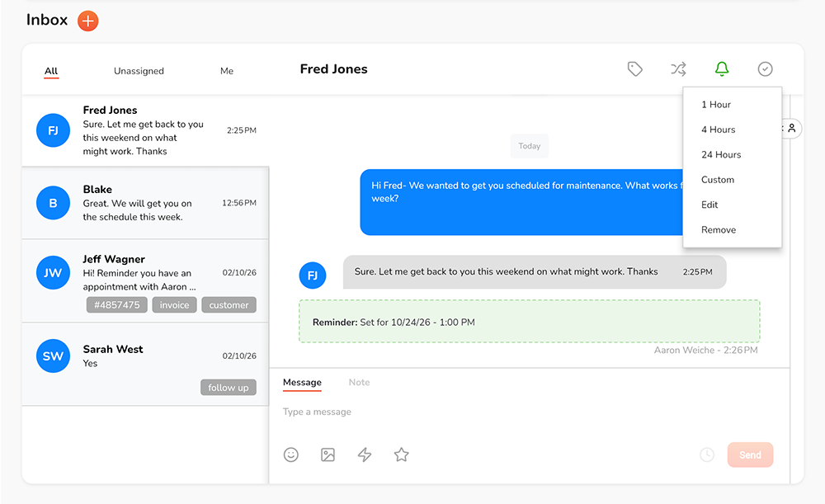This screenshot has height=504, width=825.
Task: Open Sarah West conversation name
Action: tap(113, 349)
